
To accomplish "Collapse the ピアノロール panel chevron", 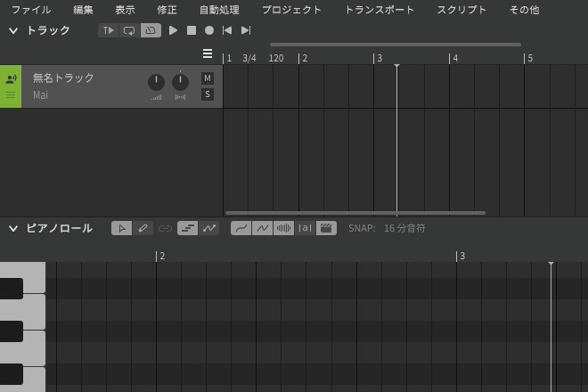I will click(x=13, y=228).
